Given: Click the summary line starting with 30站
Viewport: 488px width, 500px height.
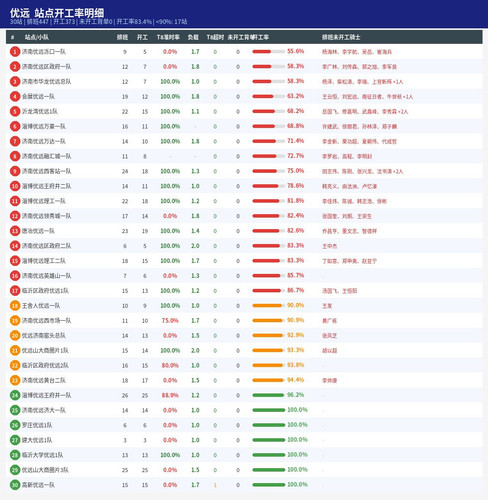Looking at the screenshot, I should coord(98,22).
